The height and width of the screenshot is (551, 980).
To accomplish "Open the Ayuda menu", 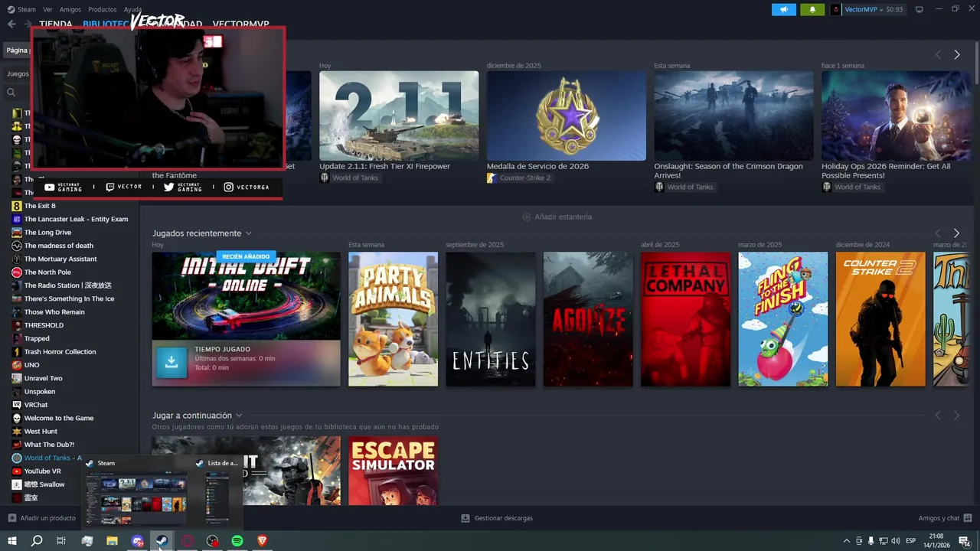I will (x=132, y=9).
